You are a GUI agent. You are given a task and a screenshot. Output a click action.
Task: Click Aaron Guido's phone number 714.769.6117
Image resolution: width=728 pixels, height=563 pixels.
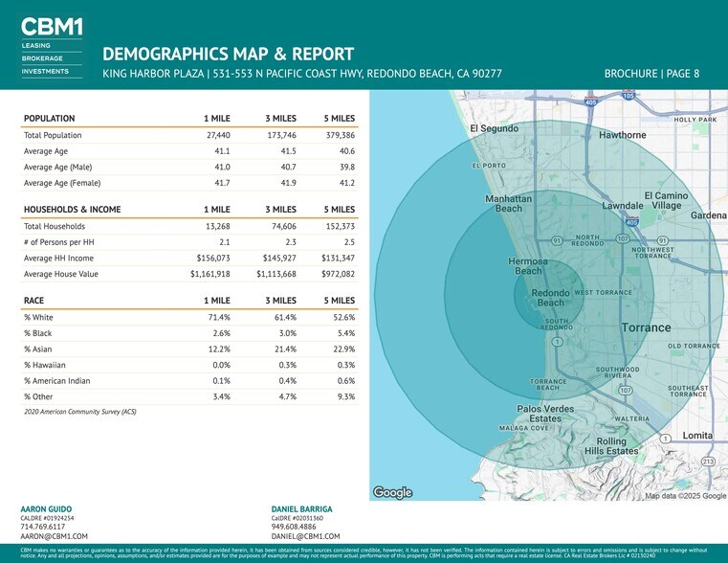[x=43, y=527]
